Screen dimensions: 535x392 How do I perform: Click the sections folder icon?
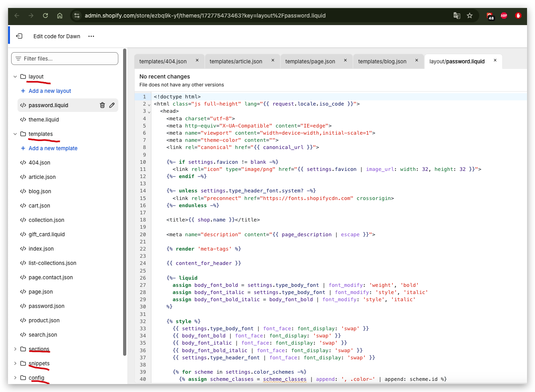[x=23, y=349]
